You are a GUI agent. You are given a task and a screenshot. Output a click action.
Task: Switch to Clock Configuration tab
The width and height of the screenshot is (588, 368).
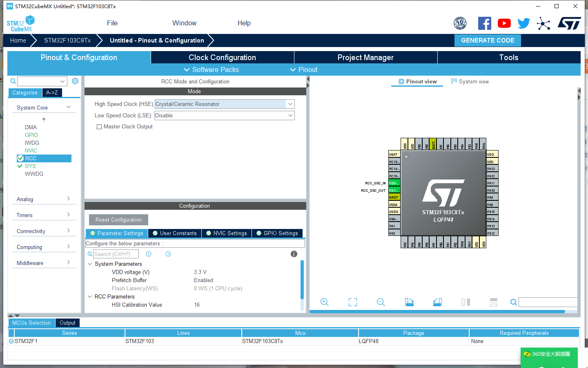[223, 57]
